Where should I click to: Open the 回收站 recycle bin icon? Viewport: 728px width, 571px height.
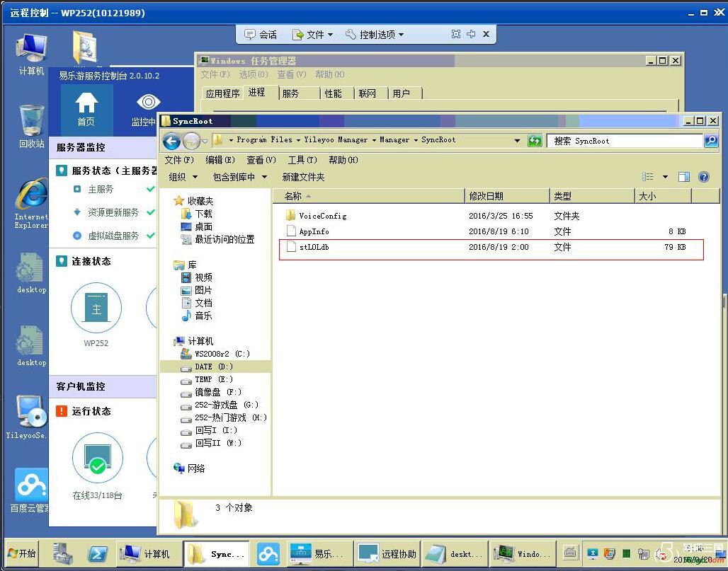(x=32, y=126)
